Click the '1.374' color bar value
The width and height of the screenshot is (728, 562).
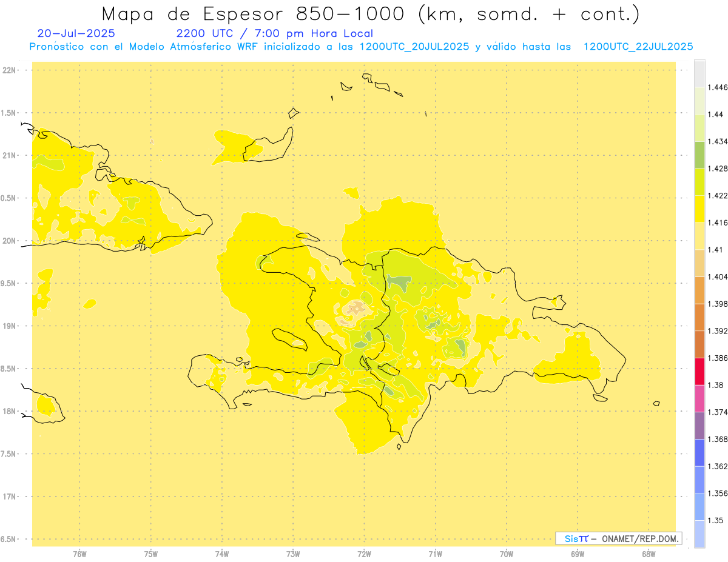click(717, 412)
